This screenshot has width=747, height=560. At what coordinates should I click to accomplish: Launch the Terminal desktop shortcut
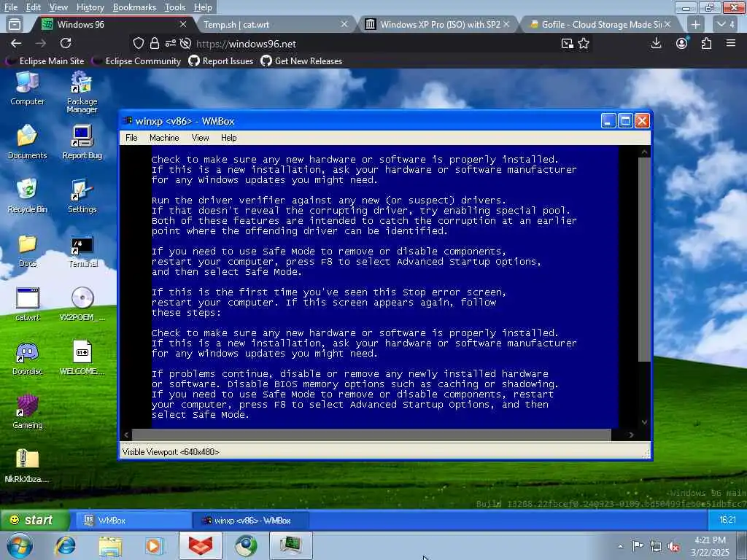tap(82, 250)
